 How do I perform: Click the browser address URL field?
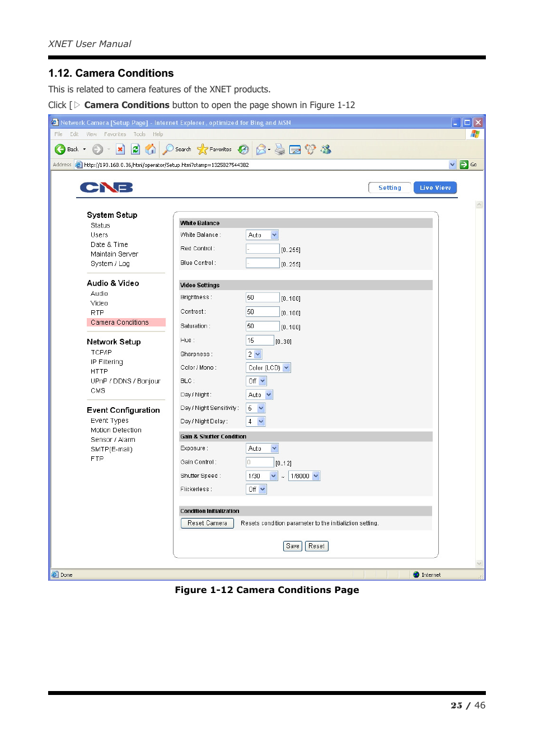(262, 165)
